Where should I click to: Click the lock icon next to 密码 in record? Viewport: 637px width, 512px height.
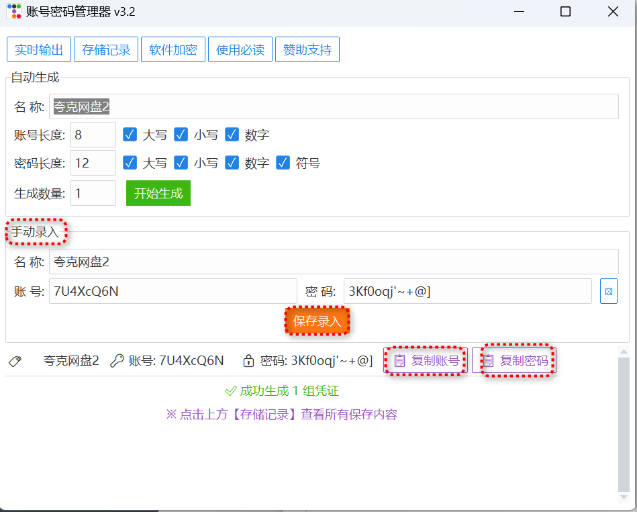(248, 360)
